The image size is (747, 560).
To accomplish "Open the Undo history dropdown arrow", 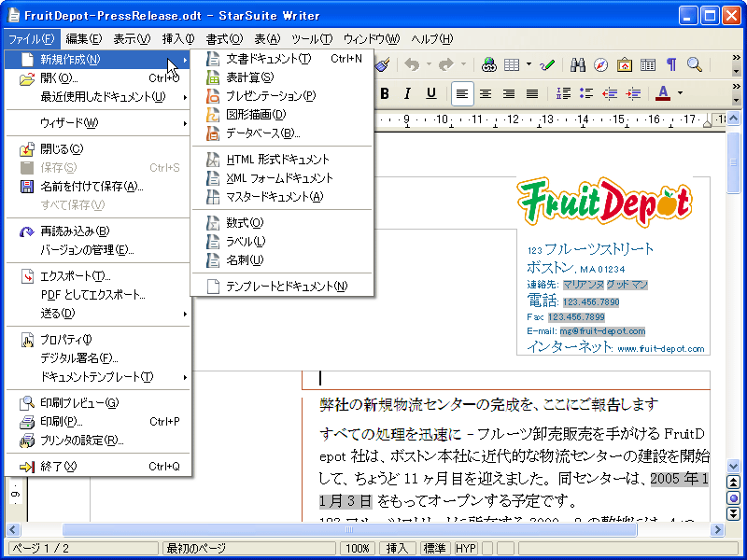I will click(x=429, y=64).
